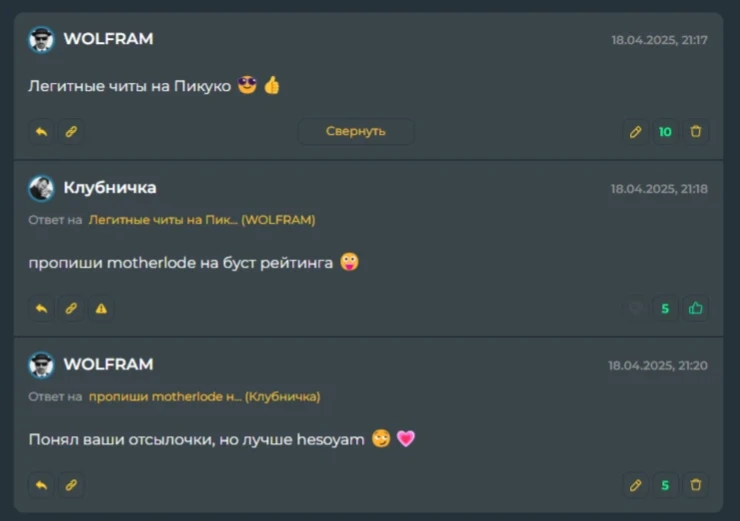
Task: Click WOLFRAM's avatar on the first comment
Action: (x=41, y=39)
